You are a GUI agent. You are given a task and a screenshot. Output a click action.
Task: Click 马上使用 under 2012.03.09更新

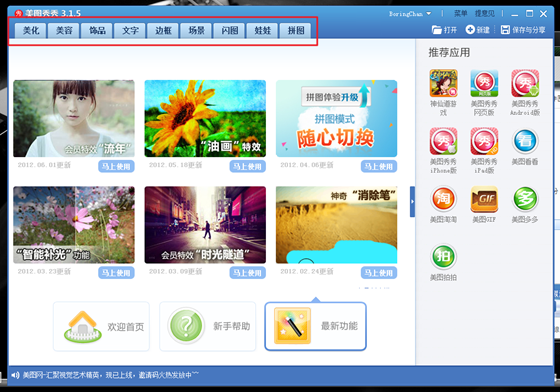(x=248, y=273)
